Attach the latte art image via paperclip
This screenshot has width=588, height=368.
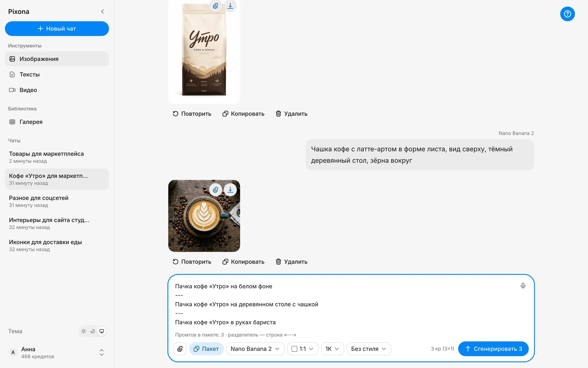click(216, 190)
